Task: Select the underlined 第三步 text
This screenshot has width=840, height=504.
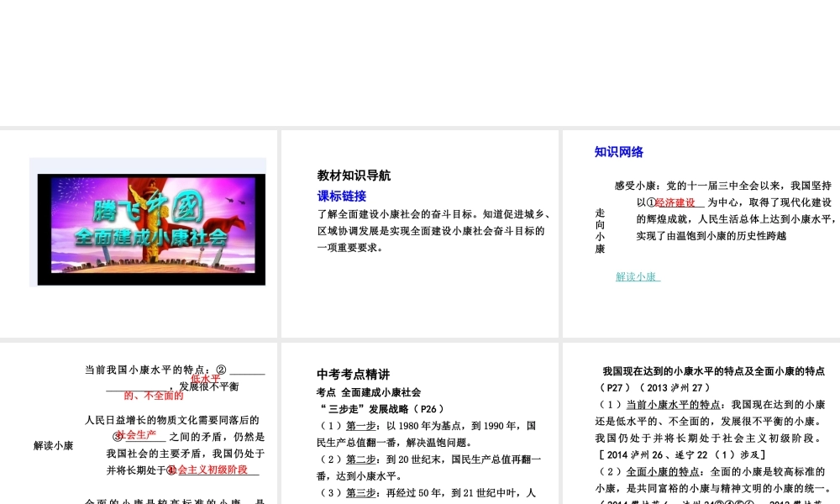Action: coord(361,493)
